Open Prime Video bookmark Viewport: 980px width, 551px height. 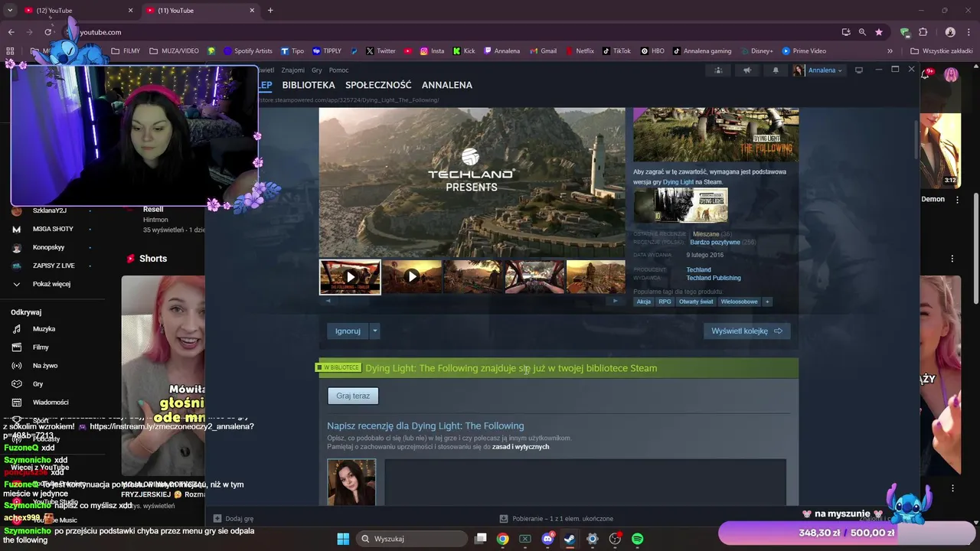coord(804,51)
